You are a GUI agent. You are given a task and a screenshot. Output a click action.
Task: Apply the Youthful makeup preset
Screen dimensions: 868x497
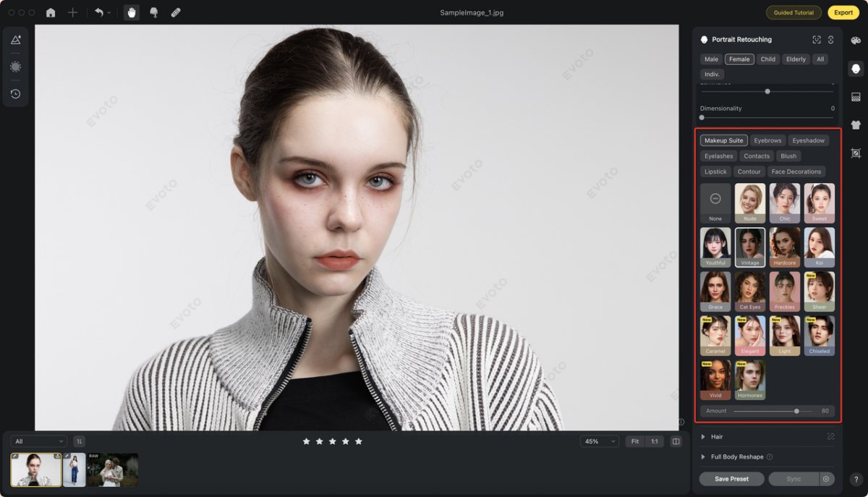(x=715, y=247)
